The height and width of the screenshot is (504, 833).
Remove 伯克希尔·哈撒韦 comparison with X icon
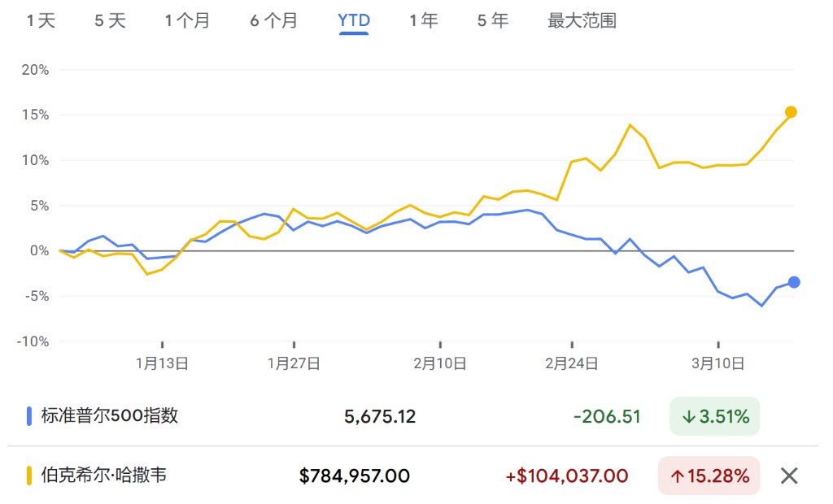(789, 476)
